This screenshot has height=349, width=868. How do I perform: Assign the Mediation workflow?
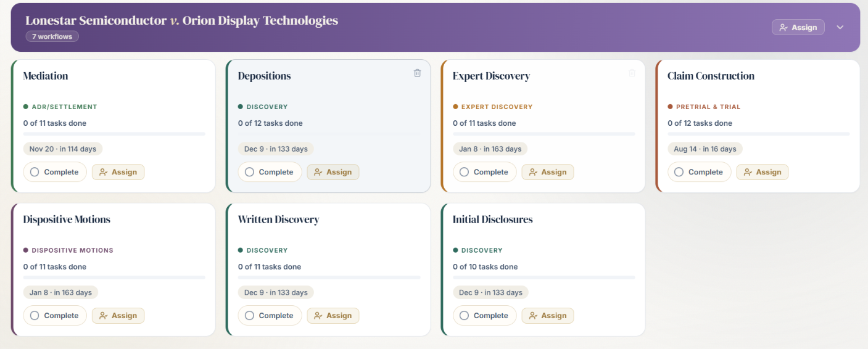pos(118,172)
